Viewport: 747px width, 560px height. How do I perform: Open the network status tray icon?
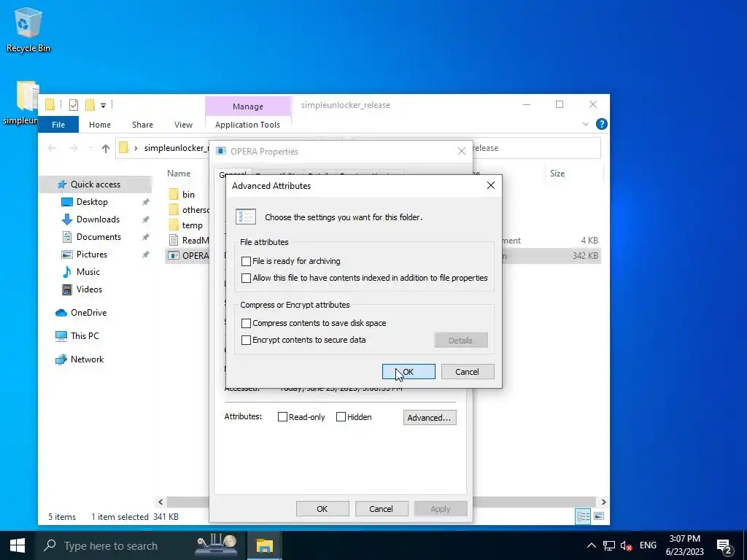point(609,545)
